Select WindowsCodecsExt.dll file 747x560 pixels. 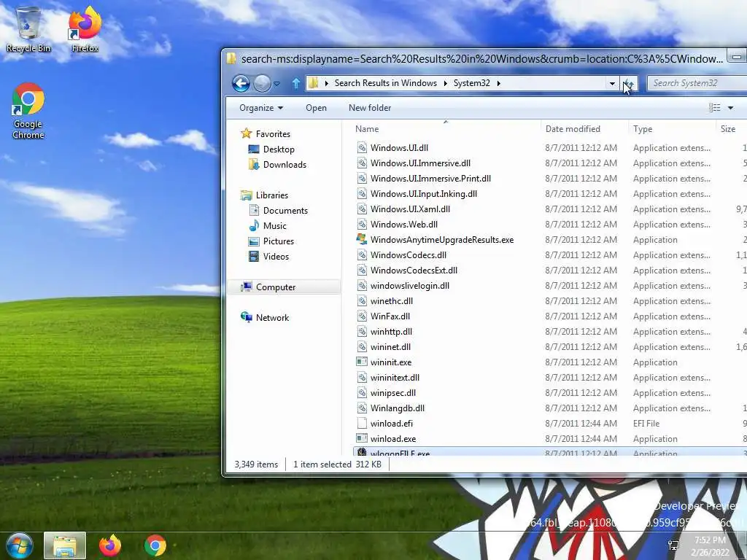coord(414,270)
